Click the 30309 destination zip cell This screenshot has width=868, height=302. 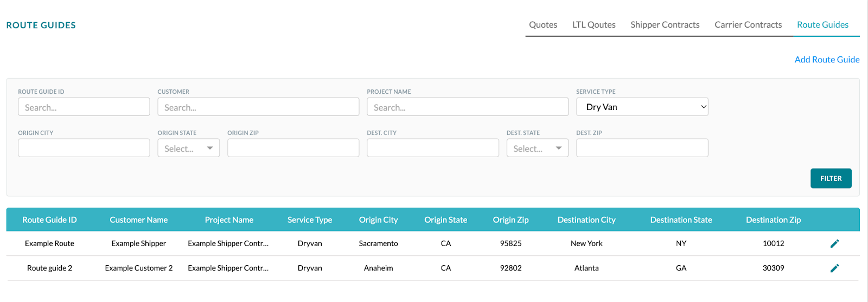point(774,268)
